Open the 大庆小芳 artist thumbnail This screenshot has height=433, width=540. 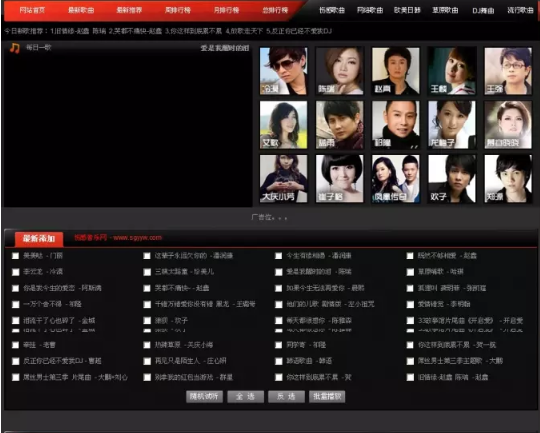coord(283,178)
